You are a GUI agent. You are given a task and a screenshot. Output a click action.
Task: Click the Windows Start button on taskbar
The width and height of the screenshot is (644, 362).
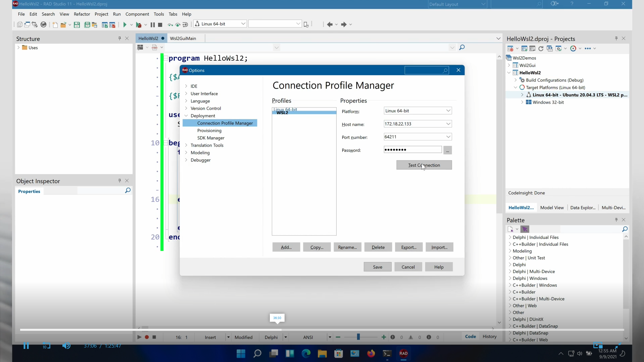point(241,353)
